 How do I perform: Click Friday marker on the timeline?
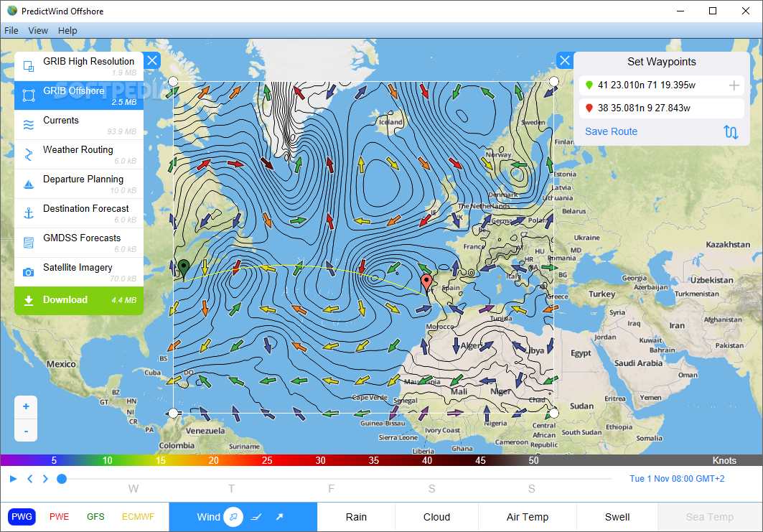[331, 489]
